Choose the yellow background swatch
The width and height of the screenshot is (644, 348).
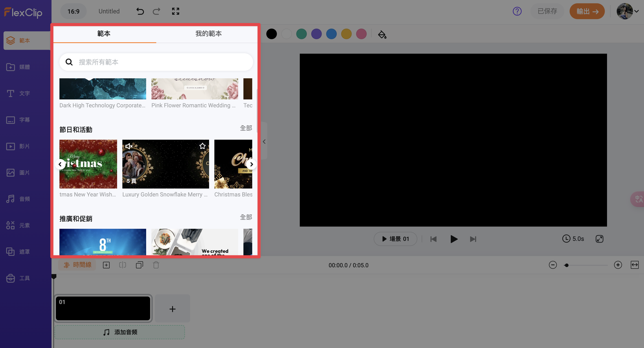click(346, 34)
